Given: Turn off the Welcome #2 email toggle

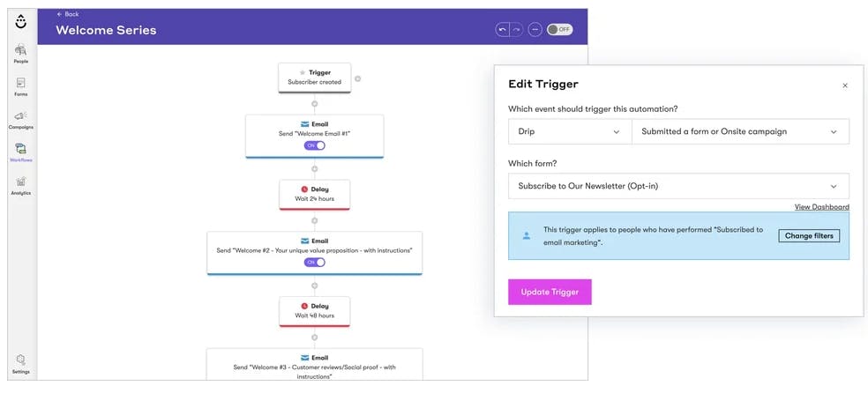Looking at the screenshot, I should pyautogui.click(x=314, y=262).
